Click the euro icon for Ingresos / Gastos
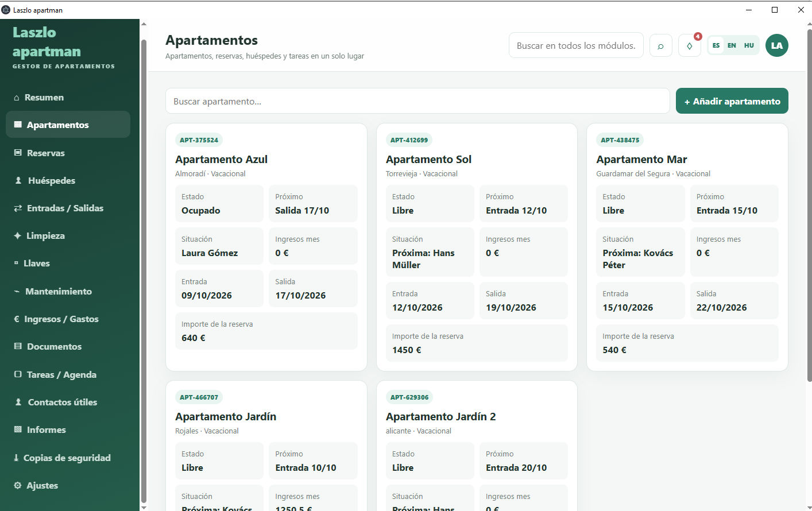 click(x=17, y=319)
